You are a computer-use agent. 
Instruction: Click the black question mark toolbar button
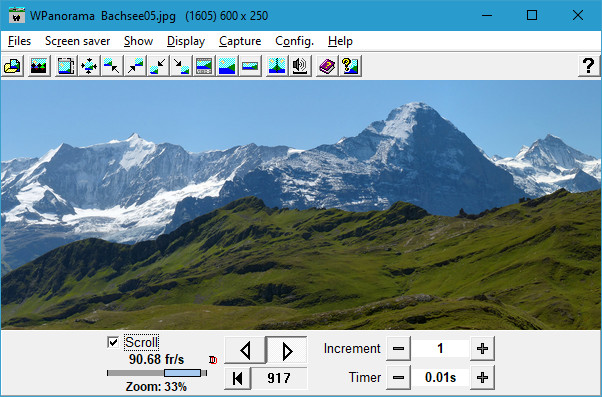coord(589,66)
